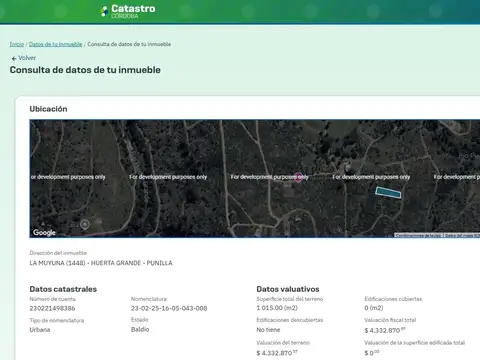This screenshot has height=360, width=480.
Task: Select the Urbana nomenclature type value
Action: (x=40, y=330)
